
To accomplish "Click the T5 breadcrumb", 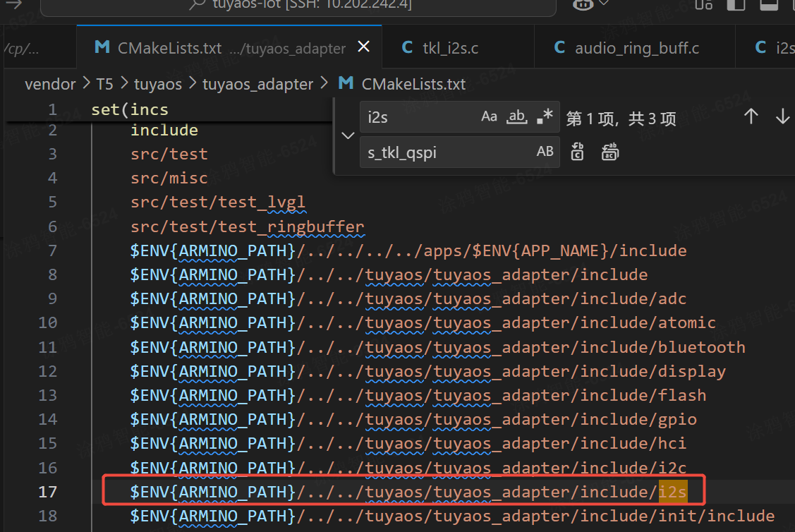I will click(x=104, y=84).
